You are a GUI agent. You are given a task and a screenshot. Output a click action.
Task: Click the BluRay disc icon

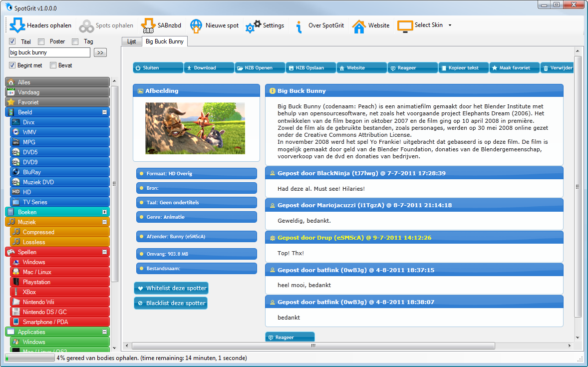point(16,172)
